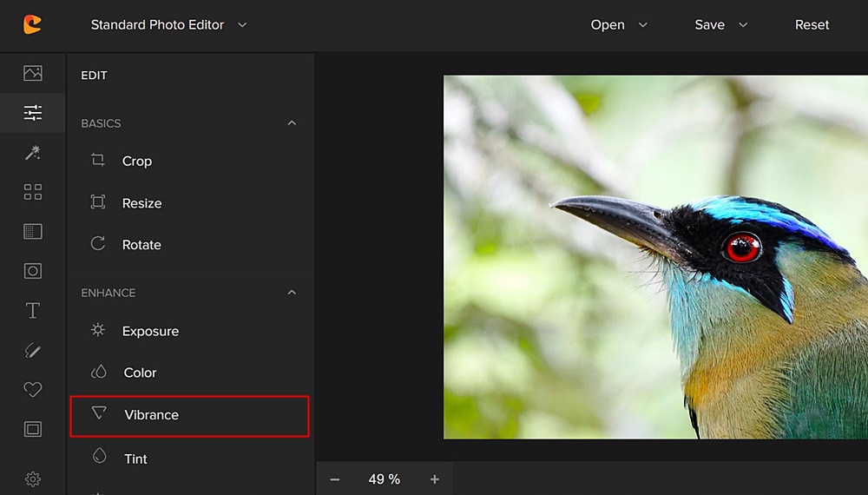Open the magic wand effects tool
This screenshot has height=495, width=868.
[x=33, y=153]
